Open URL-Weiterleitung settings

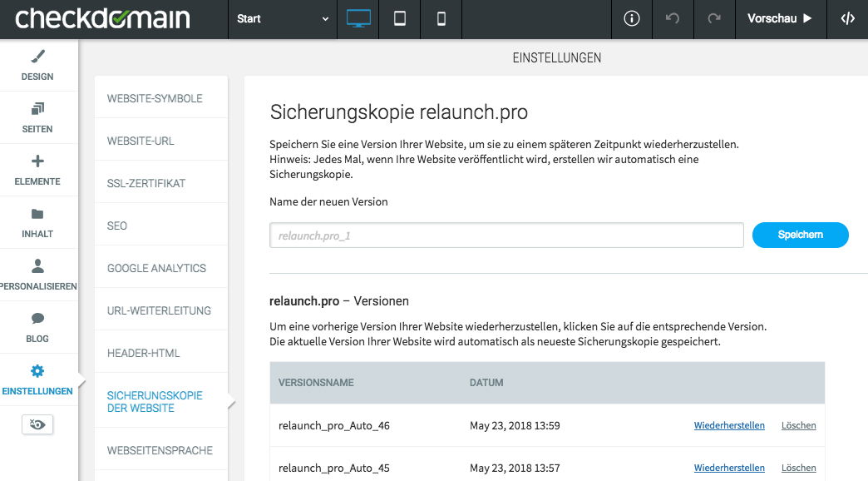[161, 310]
